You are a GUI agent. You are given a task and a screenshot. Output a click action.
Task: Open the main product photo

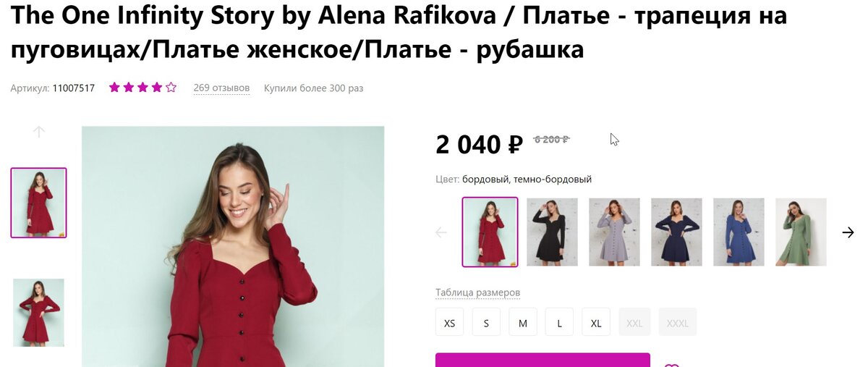(233, 246)
